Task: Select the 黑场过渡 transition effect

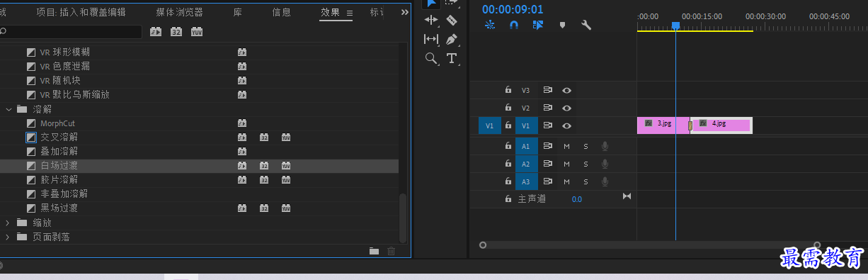Action: (x=59, y=208)
